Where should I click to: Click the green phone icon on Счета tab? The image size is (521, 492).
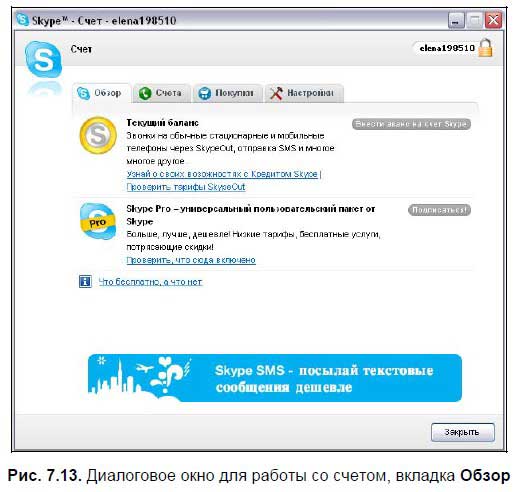click(145, 93)
